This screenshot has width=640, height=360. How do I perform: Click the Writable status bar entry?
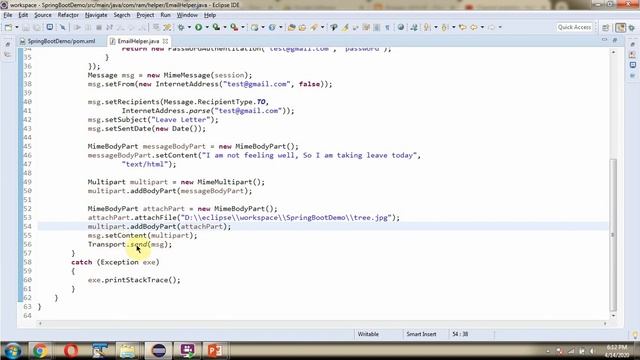[x=368, y=334]
